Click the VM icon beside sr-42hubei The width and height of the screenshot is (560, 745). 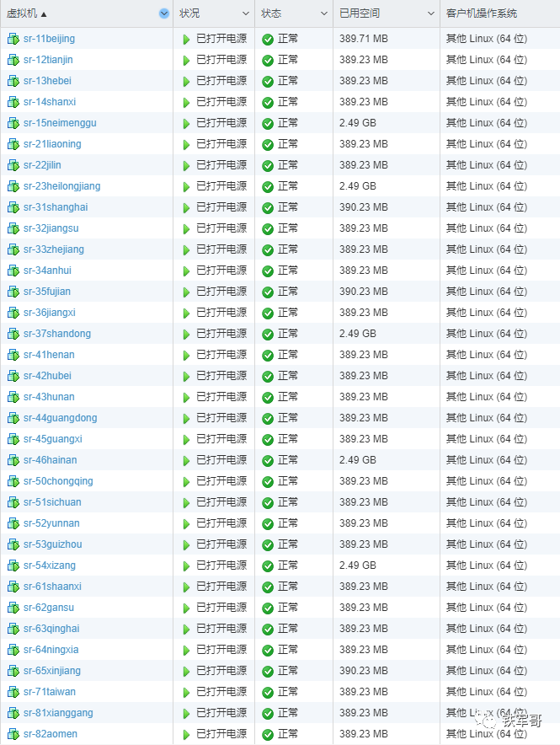point(13,377)
